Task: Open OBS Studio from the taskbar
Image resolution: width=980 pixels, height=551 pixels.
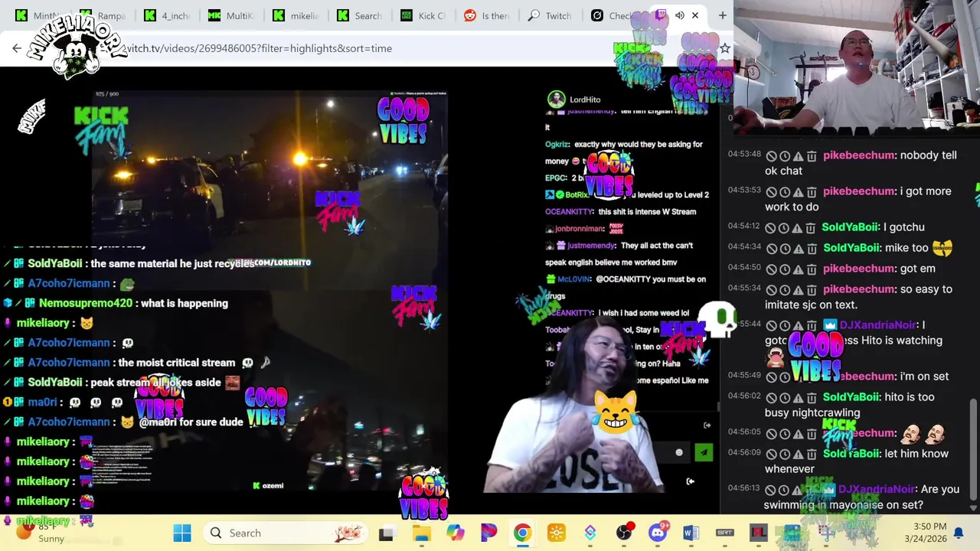Action: coord(624,533)
